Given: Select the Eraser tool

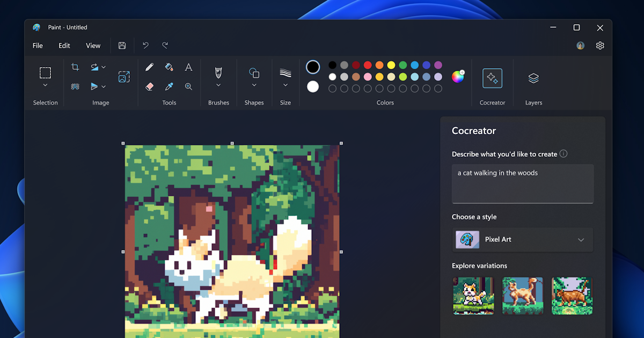Looking at the screenshot, I should tap(149, 86).
